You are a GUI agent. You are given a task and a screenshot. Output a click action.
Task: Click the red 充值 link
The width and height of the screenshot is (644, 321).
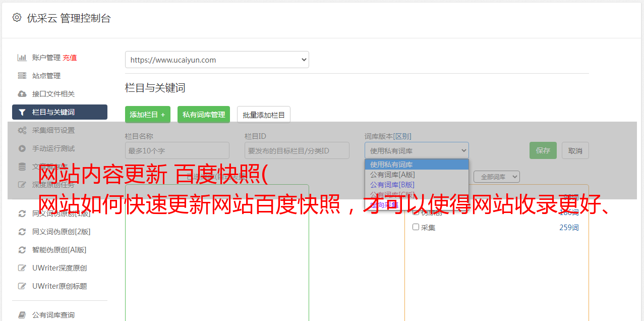pyautogui.click(x=70, y=58)
